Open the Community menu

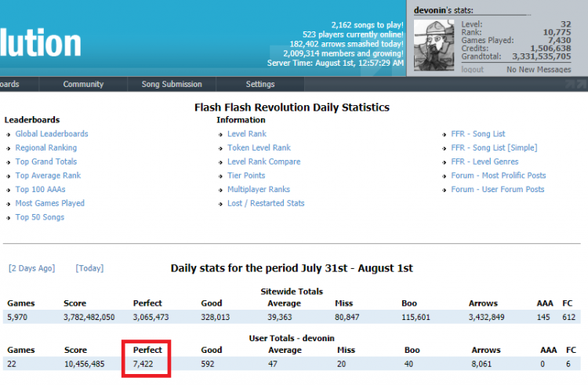83,85
